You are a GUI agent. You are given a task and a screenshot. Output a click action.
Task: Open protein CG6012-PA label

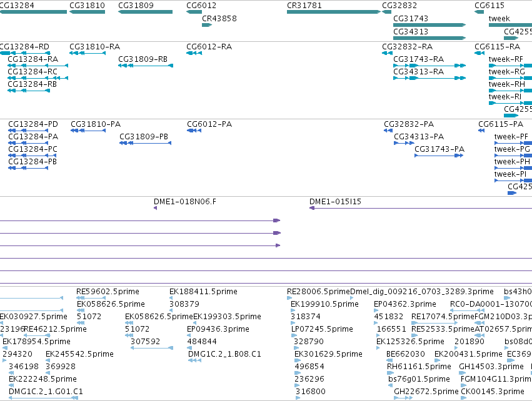(x=209, y=124)
